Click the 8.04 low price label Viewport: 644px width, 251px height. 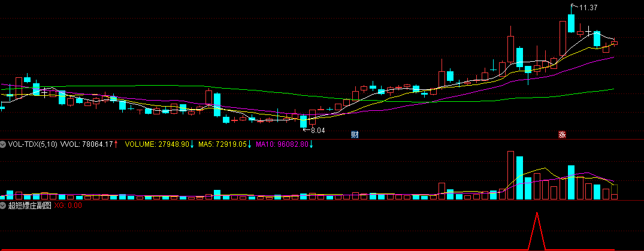[318, 131]
